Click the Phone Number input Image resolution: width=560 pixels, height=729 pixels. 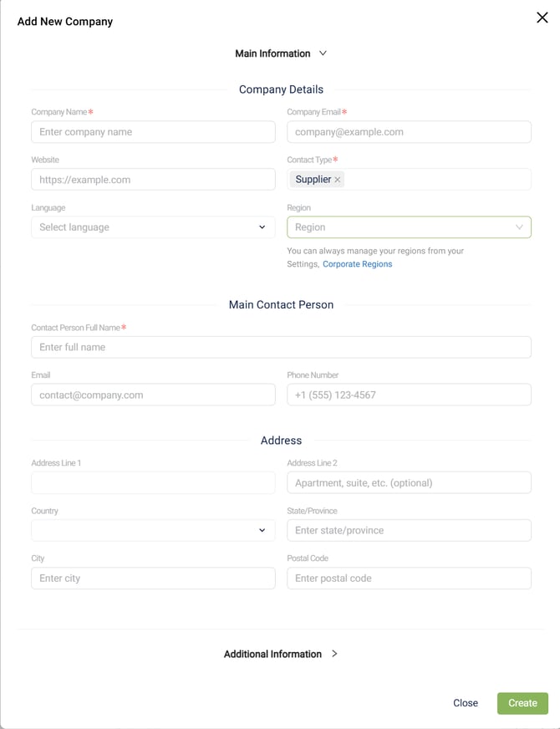(409, 395)
